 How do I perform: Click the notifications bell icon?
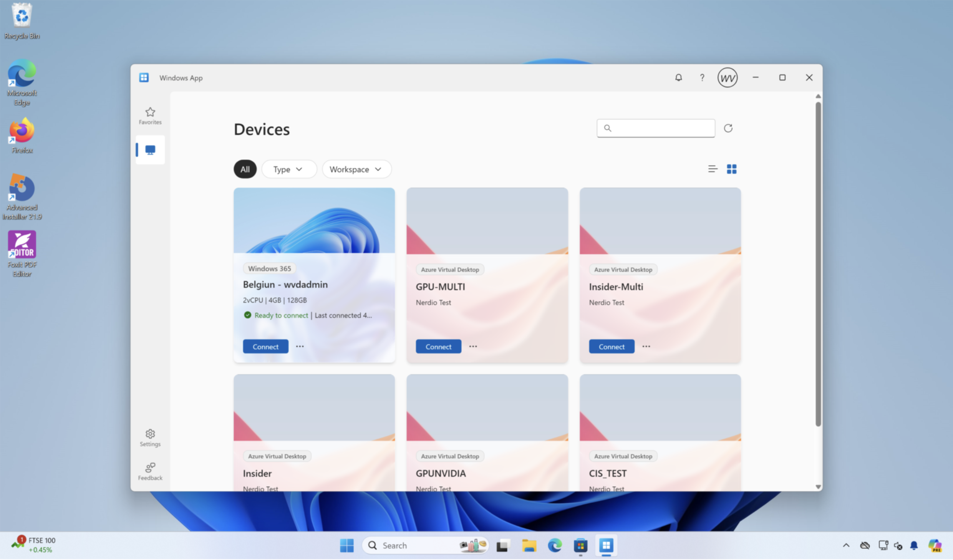point(678,78)
